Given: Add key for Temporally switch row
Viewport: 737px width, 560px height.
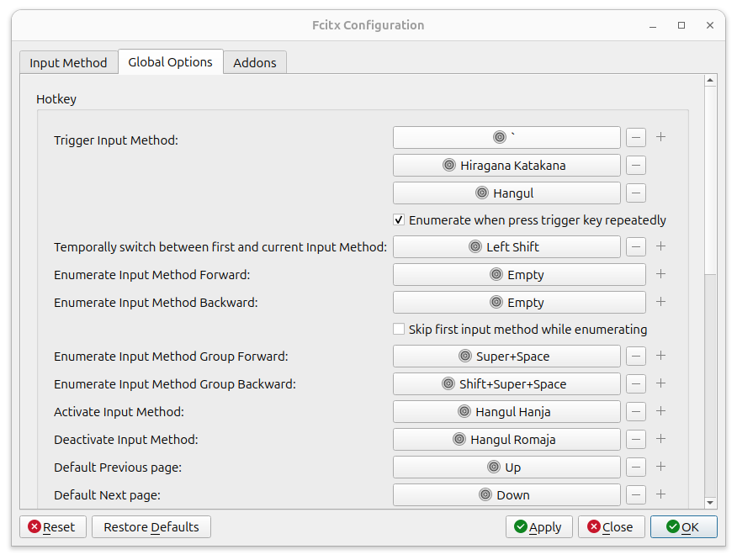Looking at the screenshot, I should point(660,246).
